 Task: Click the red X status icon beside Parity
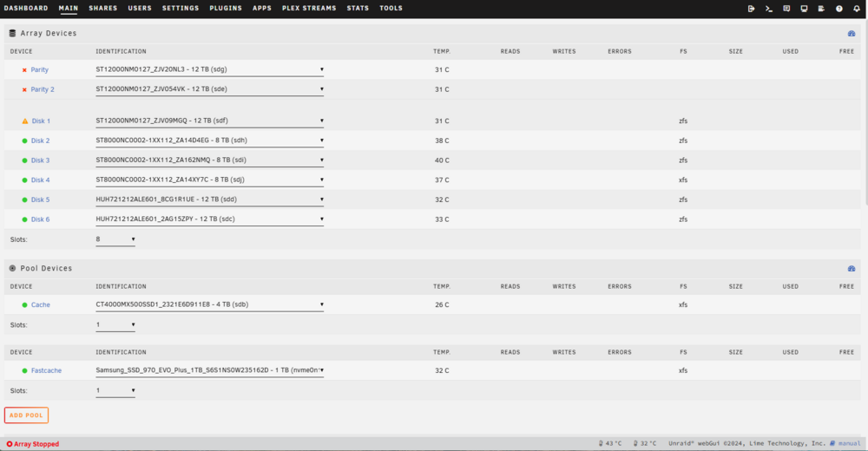(24, 69)
